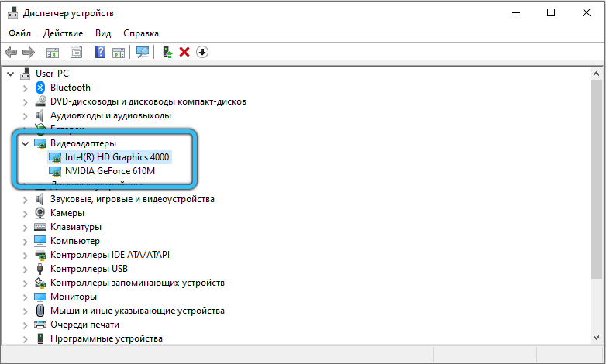Open the Properties toolbar icon
The image size is (606, 364).
(x=77, y=52)
